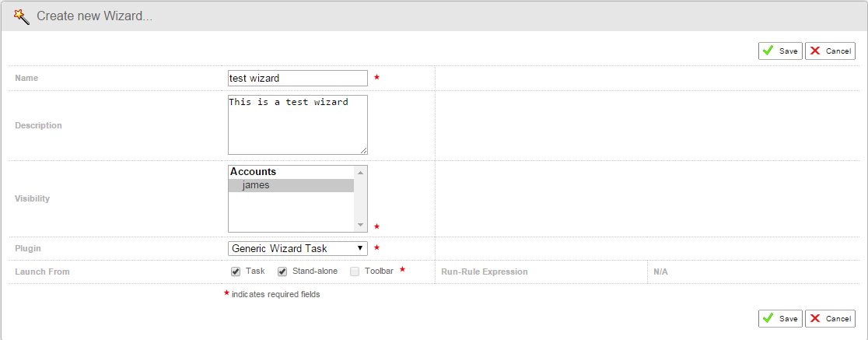
Task: Click the Description textarea resize handle
Action: (363, 150)
